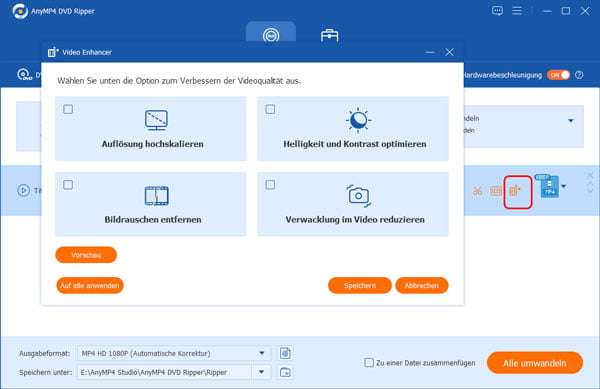Viewport: 600px width, 389px height.
Task: Click the Abbrechen button
Action: (422, 286)
